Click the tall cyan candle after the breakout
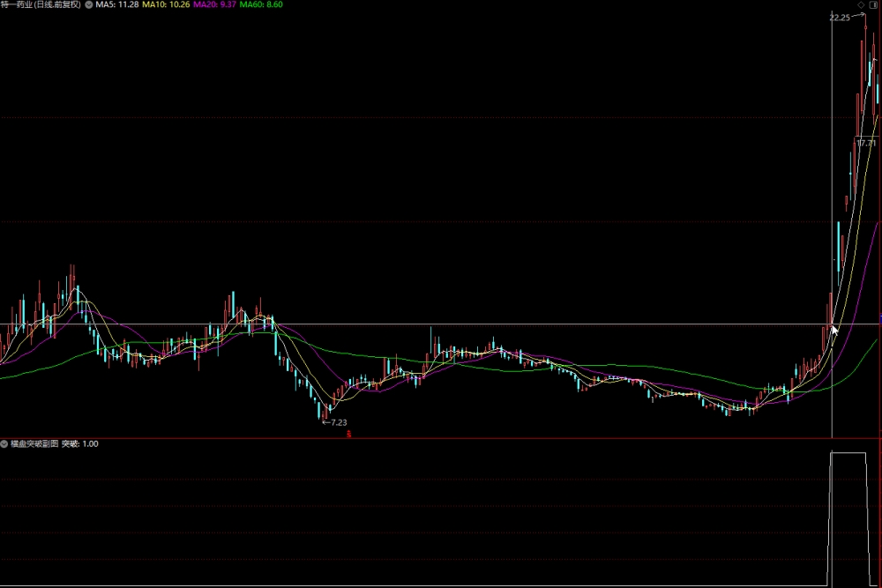The width and height of the screenshot is (882, 588). tap(838, 253)
